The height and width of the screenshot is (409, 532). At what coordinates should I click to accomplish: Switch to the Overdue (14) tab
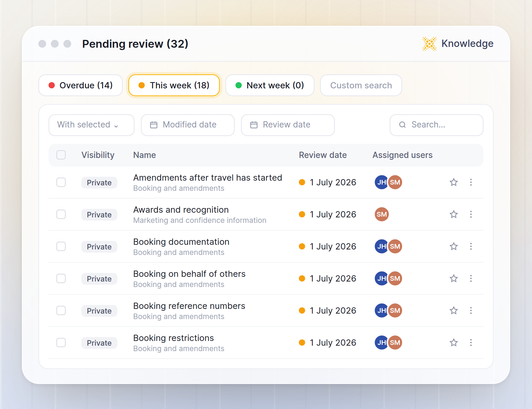coord(81,85)
